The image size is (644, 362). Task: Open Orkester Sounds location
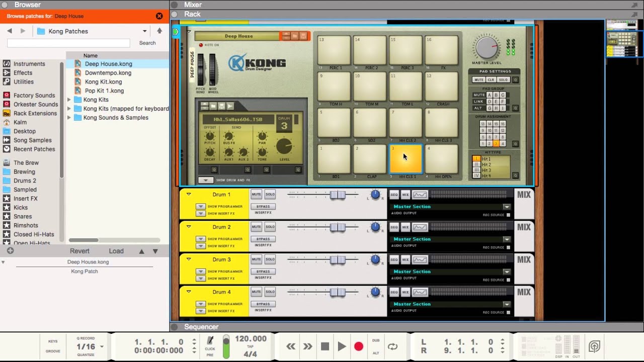click(36, 105)
